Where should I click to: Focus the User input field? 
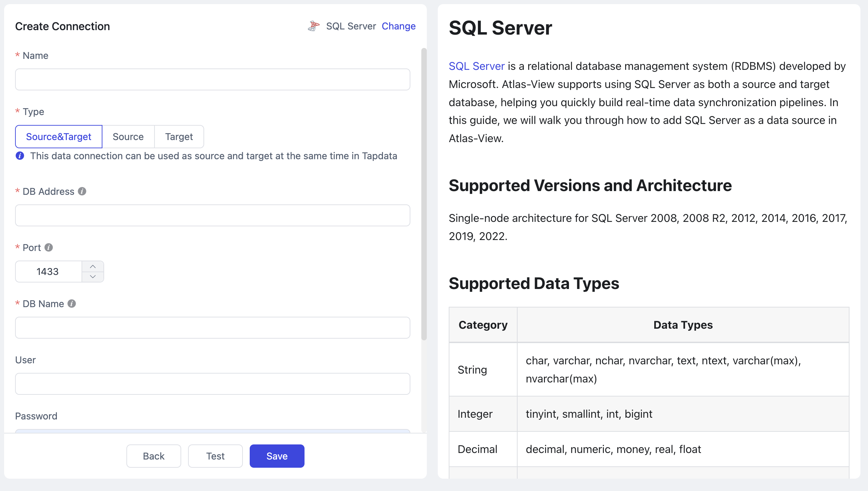(x=213, y=384)
